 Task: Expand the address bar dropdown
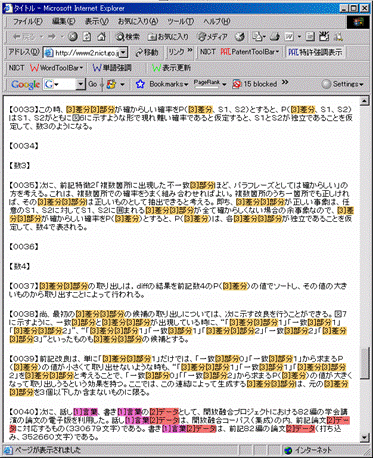coord(124,52)
